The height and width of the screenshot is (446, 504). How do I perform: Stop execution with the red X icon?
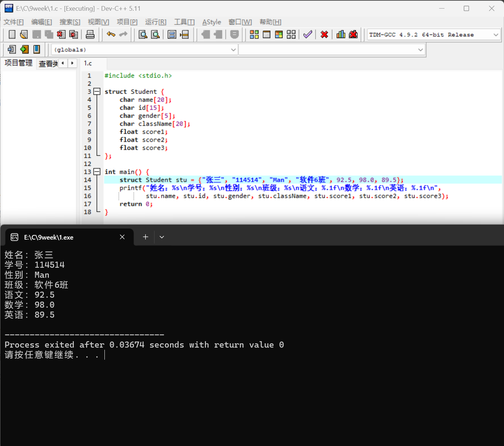(x=324, y=35)
